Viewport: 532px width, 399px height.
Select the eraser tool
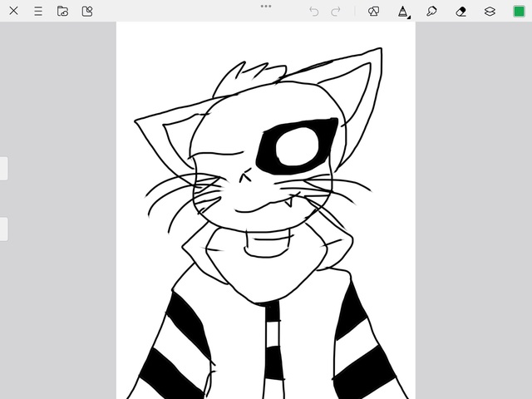coord(461,11)
